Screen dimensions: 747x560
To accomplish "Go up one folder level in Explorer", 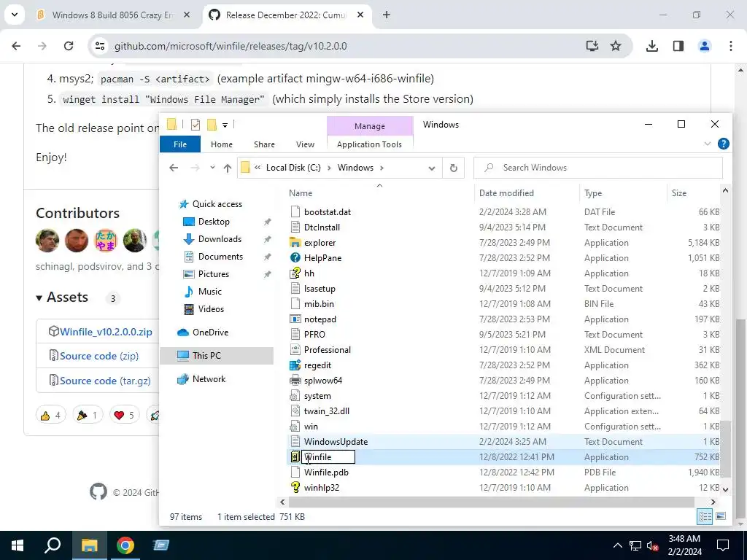I will [x=228, y=168].
